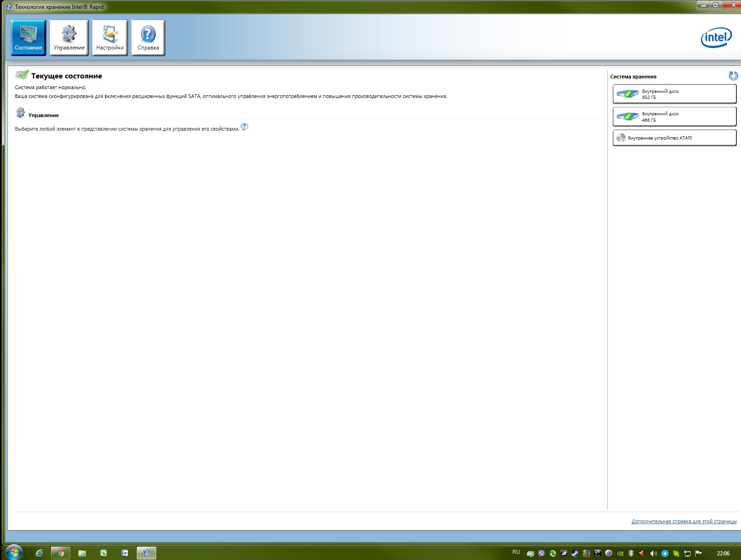
Task: Click the Bluetooth tray icon
Action: click(x=631, y=553)
